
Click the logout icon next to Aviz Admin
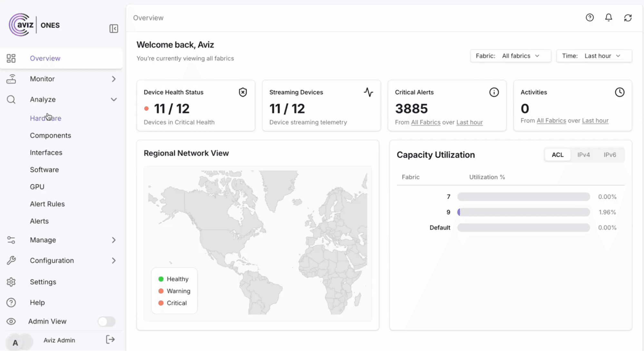(x=110, y=339)
